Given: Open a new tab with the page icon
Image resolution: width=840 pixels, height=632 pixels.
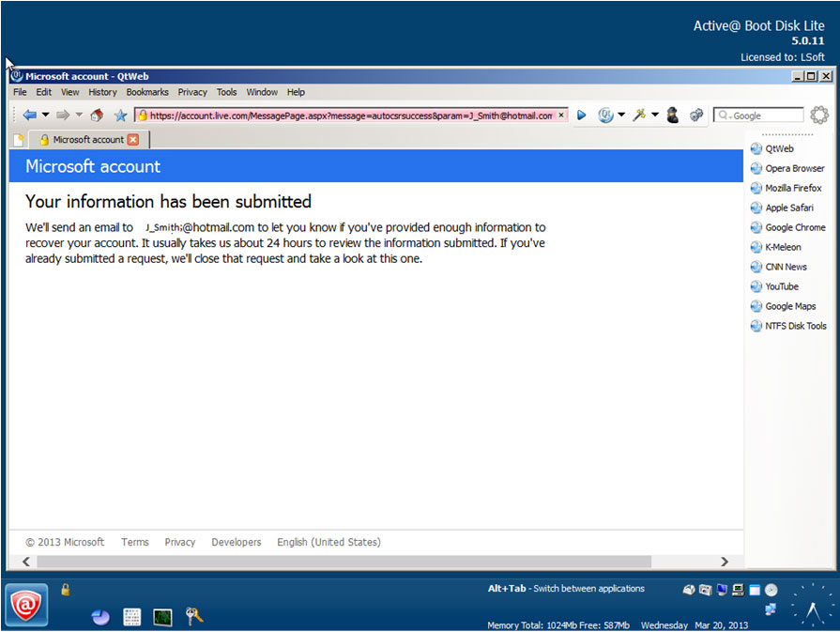Looking at the screenshot, I should pos(19,140).
